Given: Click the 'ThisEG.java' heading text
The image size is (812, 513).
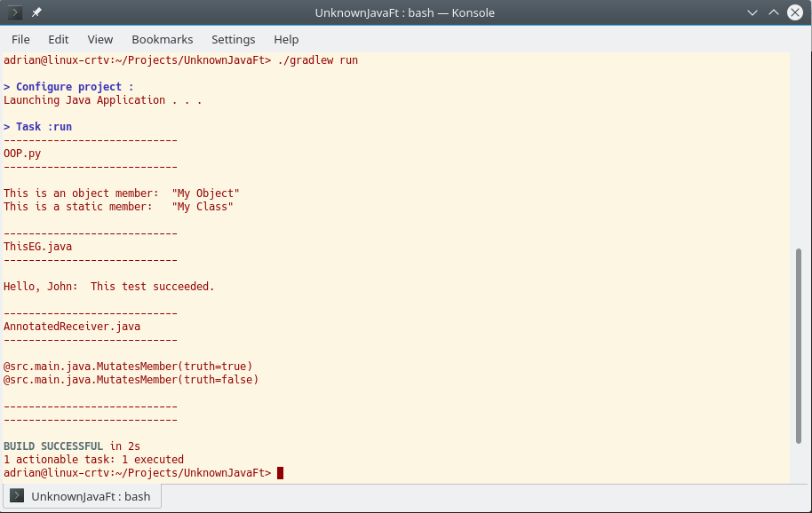Looking at the screenshot, I should [x=38, y=247].
